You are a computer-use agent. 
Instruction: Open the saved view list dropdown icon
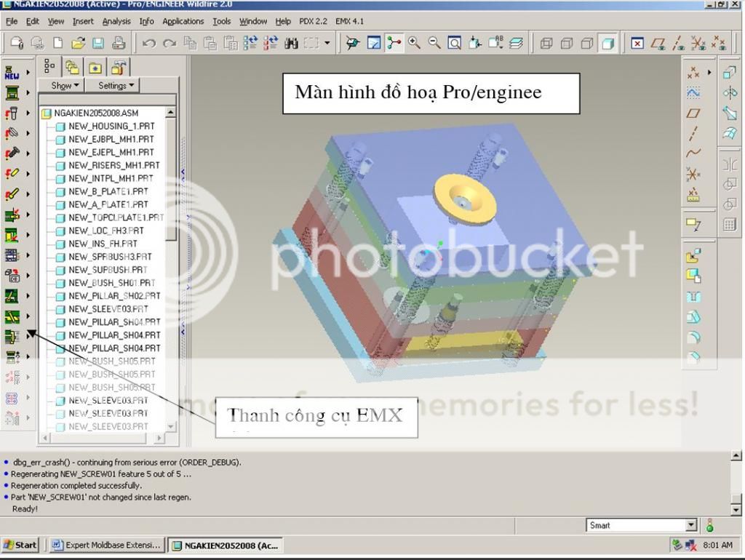[495, 43]
